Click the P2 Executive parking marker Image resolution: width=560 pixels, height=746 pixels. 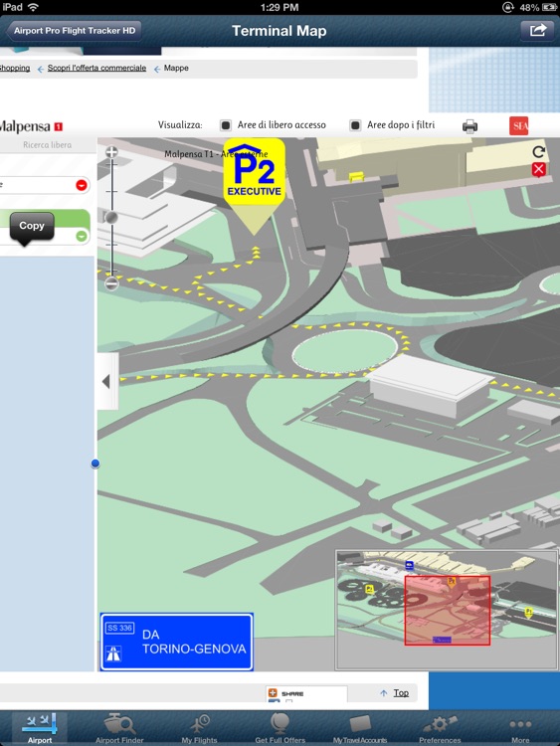pos(254,187)
